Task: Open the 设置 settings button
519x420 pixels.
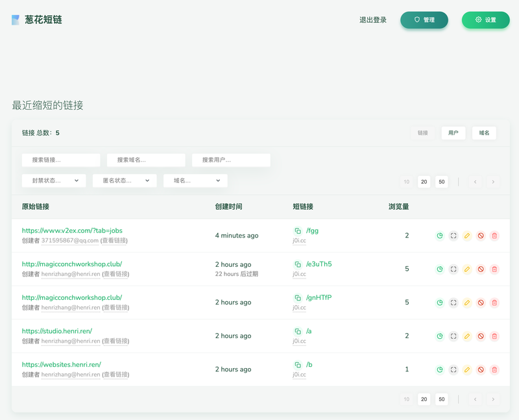Action: tap(486, 20)
